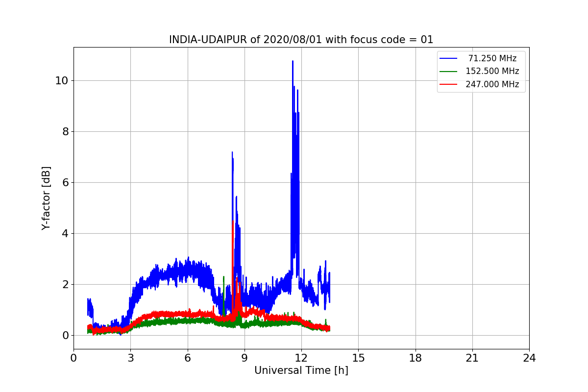This screenshot has height=392, width=588.
Task: Click the Universal Time [h] axis label
Action: pyautogui.click(x=301, y=371)
